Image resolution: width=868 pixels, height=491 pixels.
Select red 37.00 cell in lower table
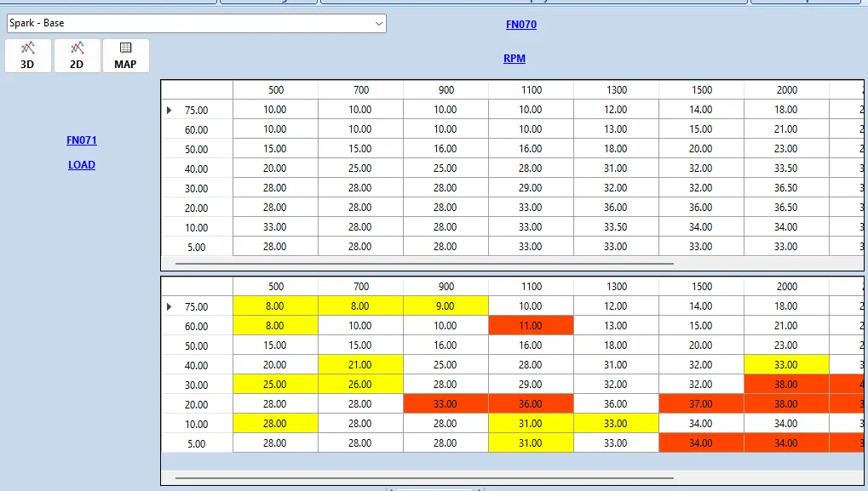[x=701, y=404]
